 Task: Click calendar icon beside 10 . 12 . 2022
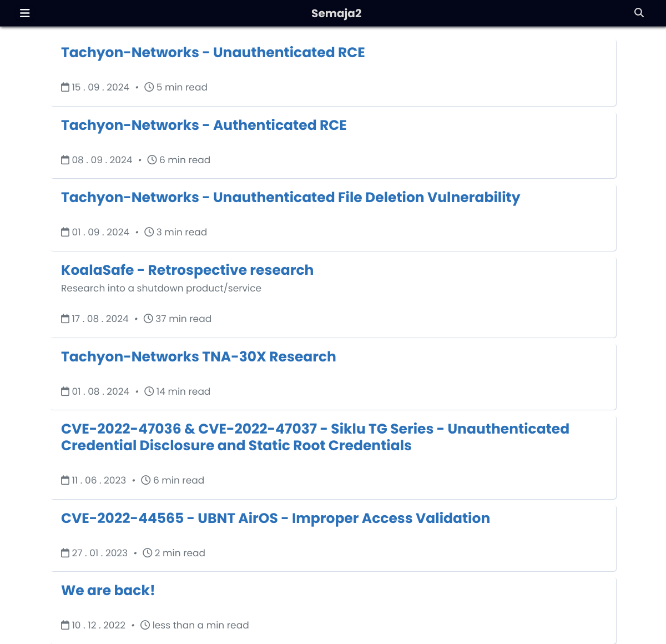[65, 625]
